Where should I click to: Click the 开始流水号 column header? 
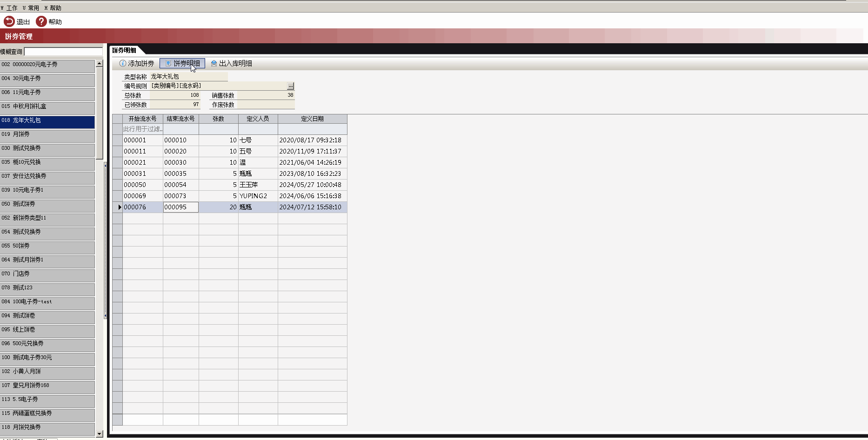click(143, 119)
